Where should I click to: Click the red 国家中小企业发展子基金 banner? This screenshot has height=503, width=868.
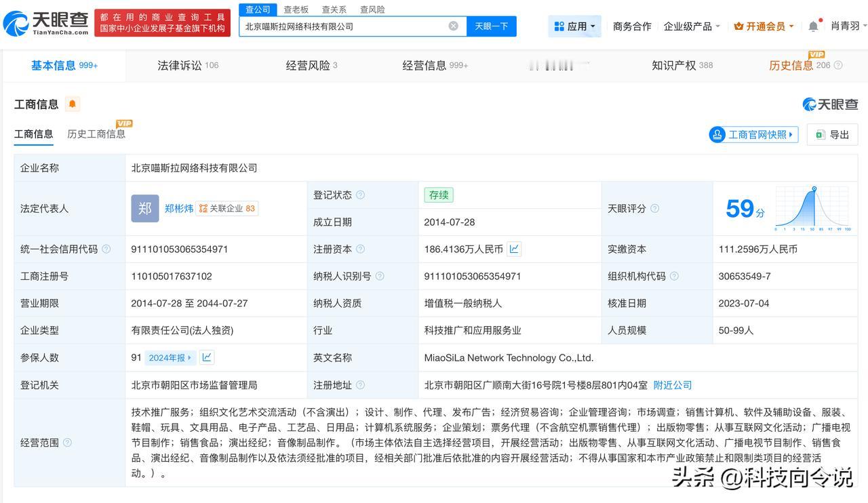point(163,23)
